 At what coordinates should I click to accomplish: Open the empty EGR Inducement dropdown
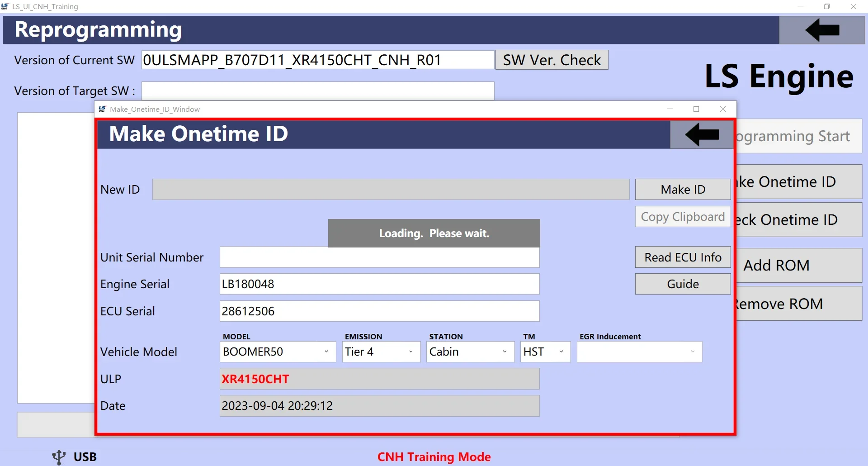[x=639, y=352]
